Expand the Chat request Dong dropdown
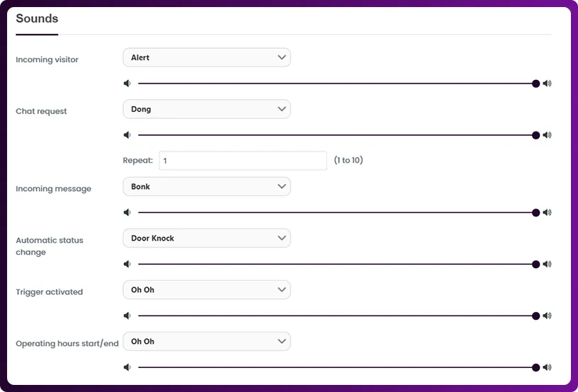Screen dimensions: 578x392 206,109
